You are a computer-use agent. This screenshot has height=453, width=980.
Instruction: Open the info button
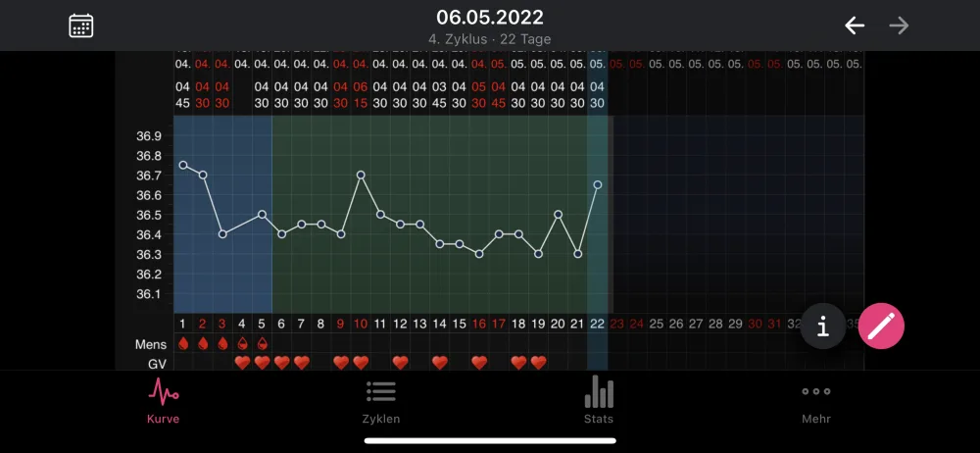[x=823, y=326]
